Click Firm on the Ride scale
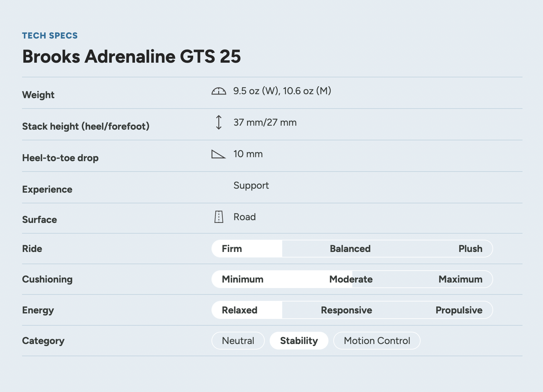Viewport: 543px width, 392px height. [x=232, y=249]
